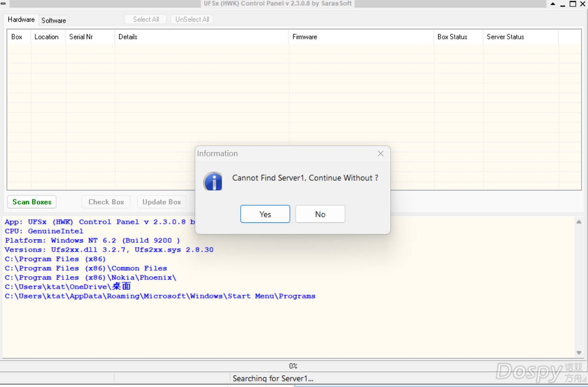Click the Box column header

click(x=19, y=37)
